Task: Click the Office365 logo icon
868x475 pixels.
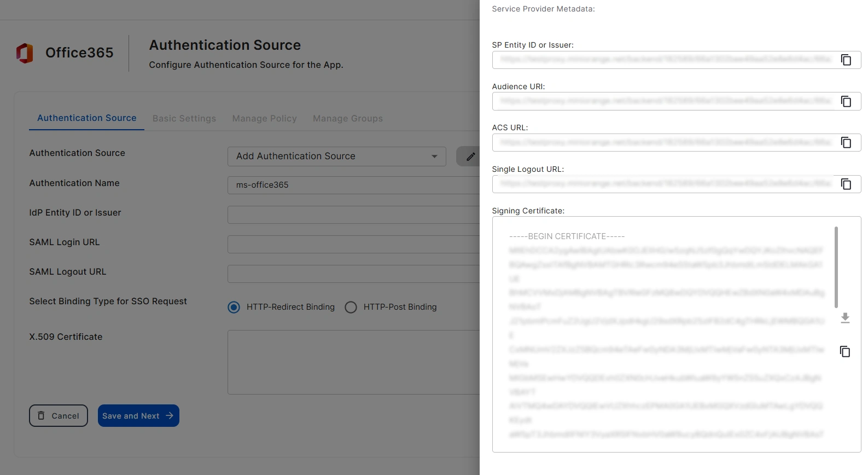Action: 25,53
